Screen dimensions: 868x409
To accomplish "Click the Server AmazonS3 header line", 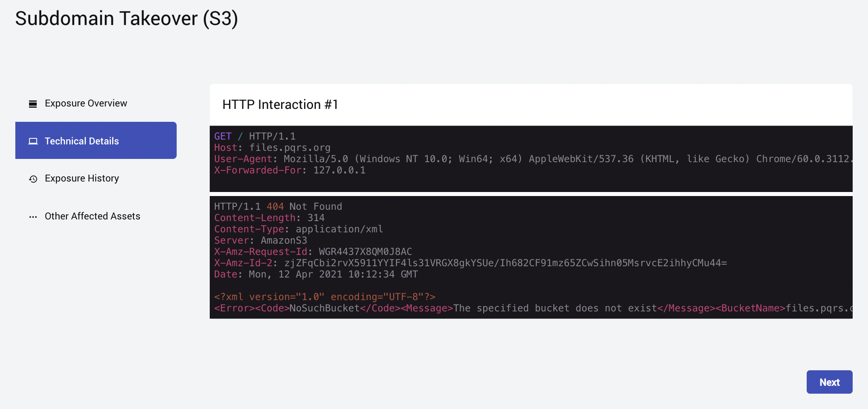I will (x=261, y=240).
